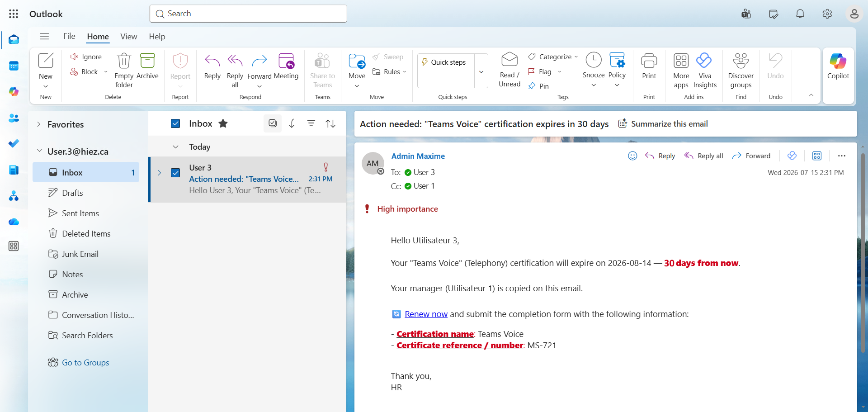Screen dimensions: 868x412
Task: Ignore the conversation
Action: pos(86,57)
